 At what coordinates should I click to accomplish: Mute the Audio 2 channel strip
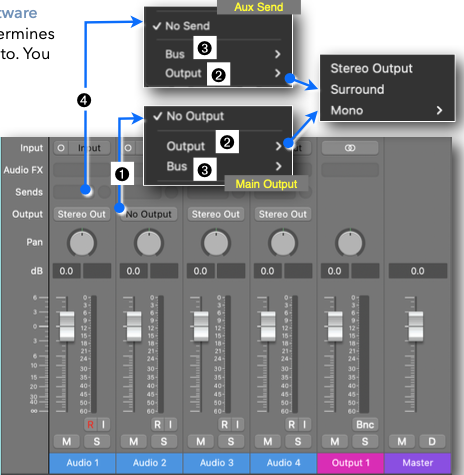click(134, 441)
